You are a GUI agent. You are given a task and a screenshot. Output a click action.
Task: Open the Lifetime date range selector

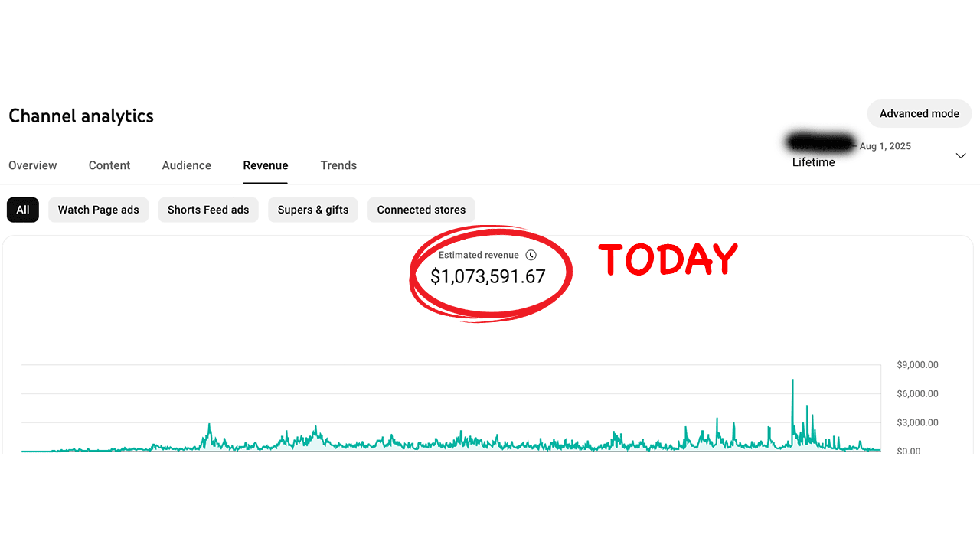[x=813, y=162]
